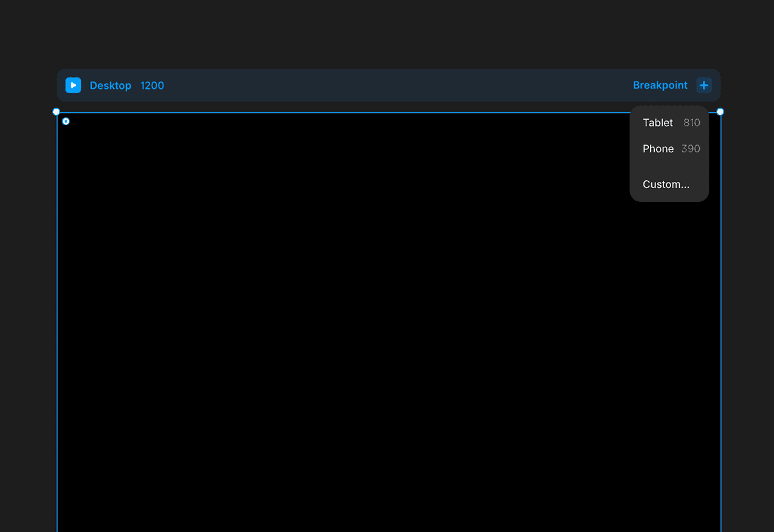Click the dark empty area above the header bar
Image resolution: width=774 pixels, height=532 pixels.
(x=387, y=33)
